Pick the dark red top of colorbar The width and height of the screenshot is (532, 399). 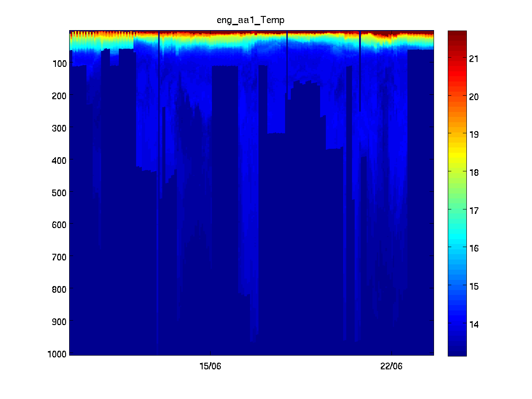click(x=457, y=35)
